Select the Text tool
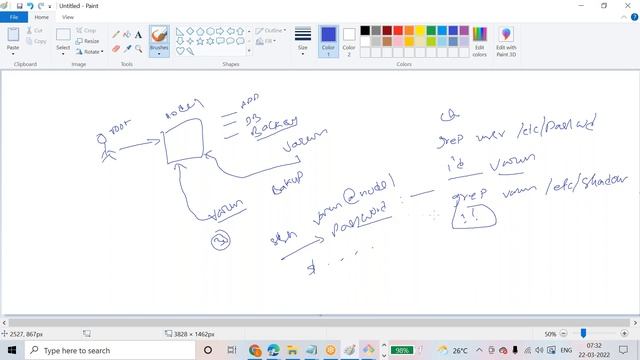This screenshot has height=360, width=640. tap(138, 35)
